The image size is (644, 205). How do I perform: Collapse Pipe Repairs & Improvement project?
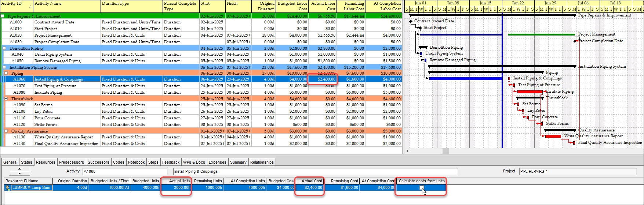coord(3,16)
